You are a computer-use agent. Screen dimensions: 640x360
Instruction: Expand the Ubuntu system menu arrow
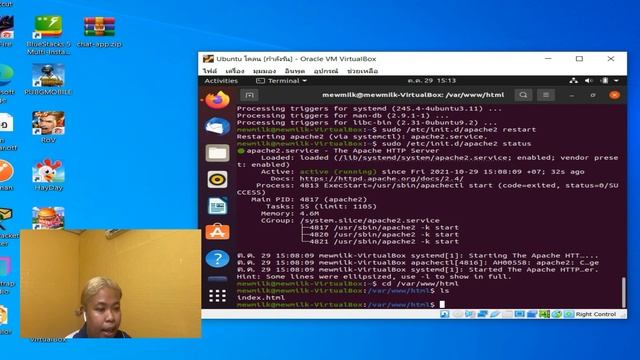[616, 81]
